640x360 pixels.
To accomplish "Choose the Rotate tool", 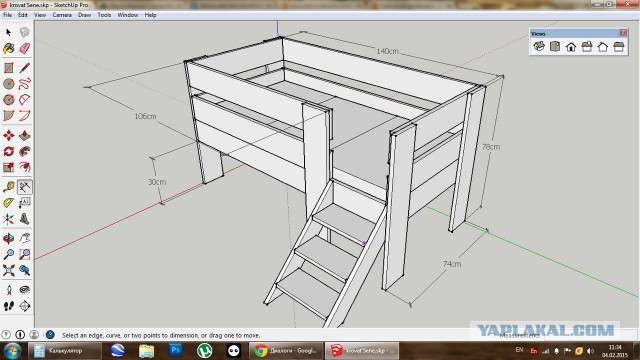I will (x=9, y=151).
